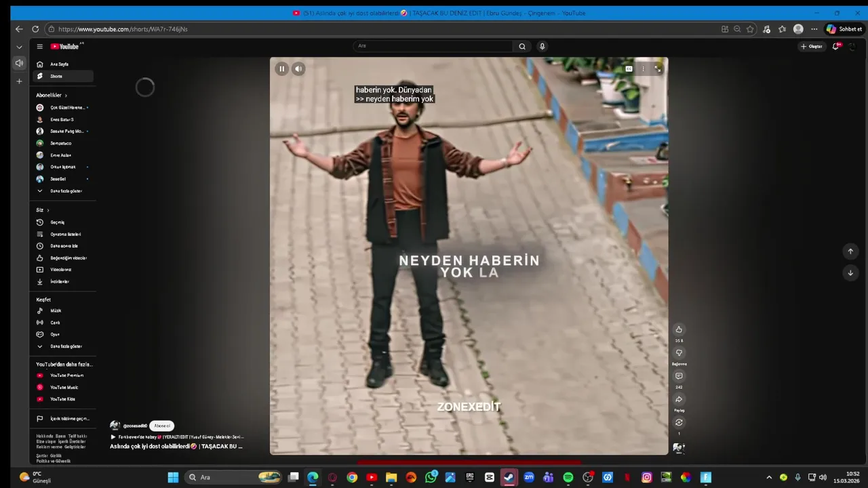Like the Short with thumbs up
The image size is (868, 488).
679,329
